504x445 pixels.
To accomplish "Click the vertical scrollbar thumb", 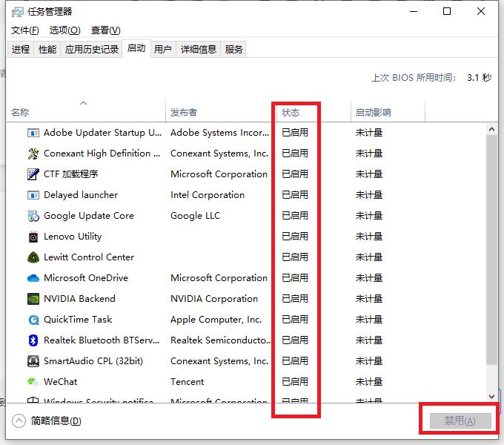I will (x=491, y=250).
